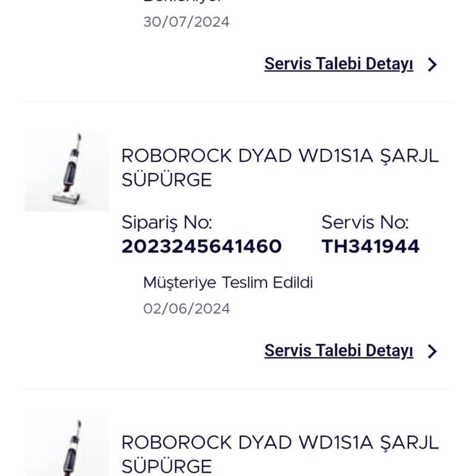Viewport: 476px width, 476px height.
Task: Tap the Müşteriye Teslim Edildi status
Action: click(x=228, y=283)
